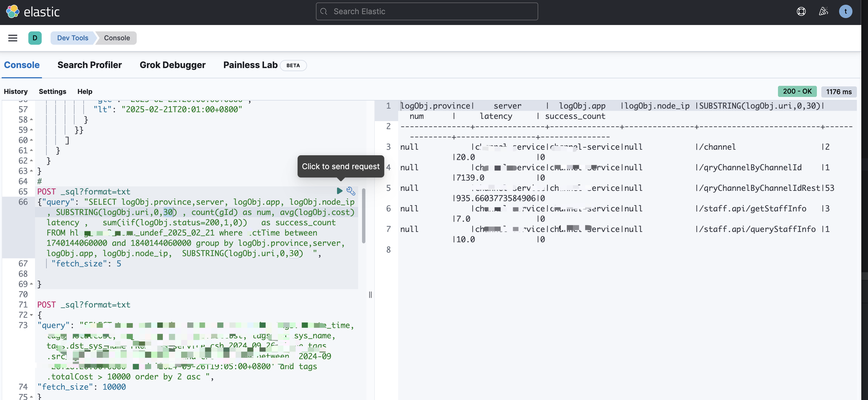Image resolution: width=868 pixels, height=400 pixels.
Task: Click the Console breadcrumb
Action: (117, 38)
